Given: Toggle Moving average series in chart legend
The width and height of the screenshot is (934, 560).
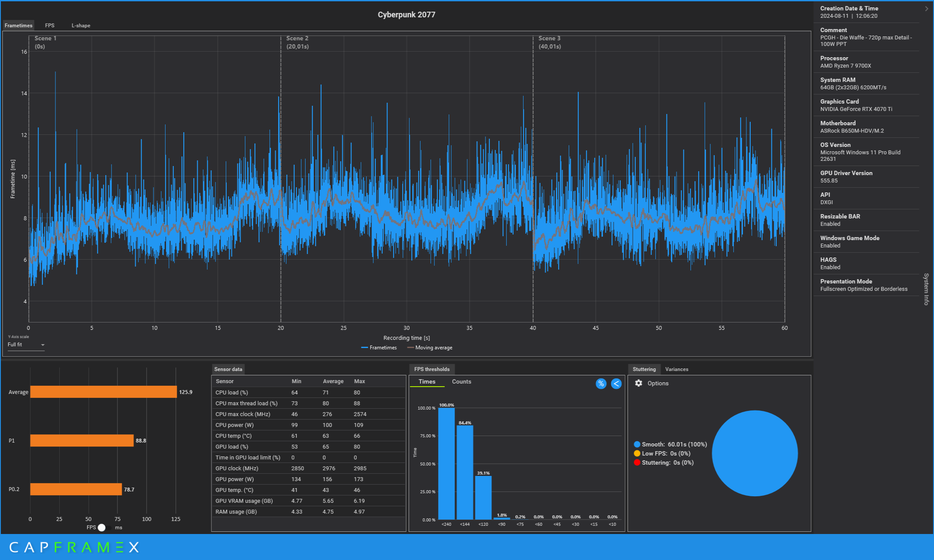Looking at the screenshot, I should [430, 348].
